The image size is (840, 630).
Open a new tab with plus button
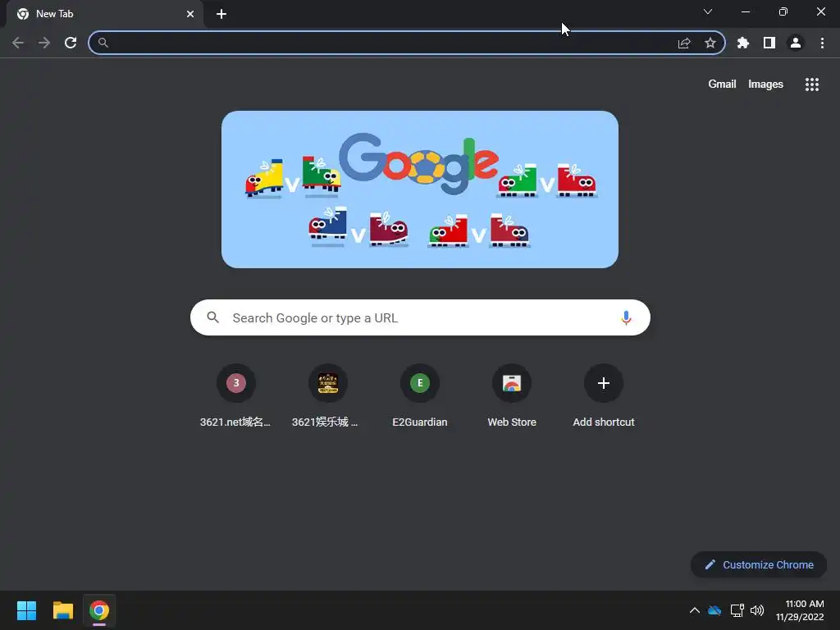[221, 14]
